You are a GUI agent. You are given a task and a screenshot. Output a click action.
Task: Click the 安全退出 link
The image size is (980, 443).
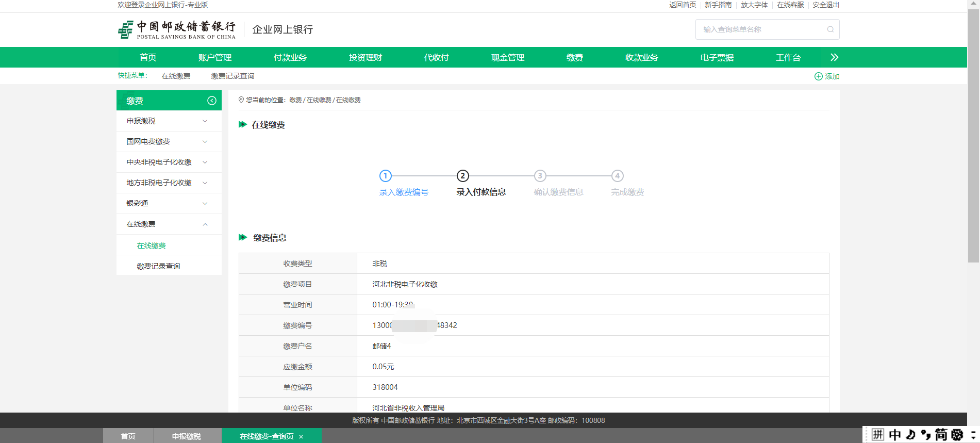point(825,5)
